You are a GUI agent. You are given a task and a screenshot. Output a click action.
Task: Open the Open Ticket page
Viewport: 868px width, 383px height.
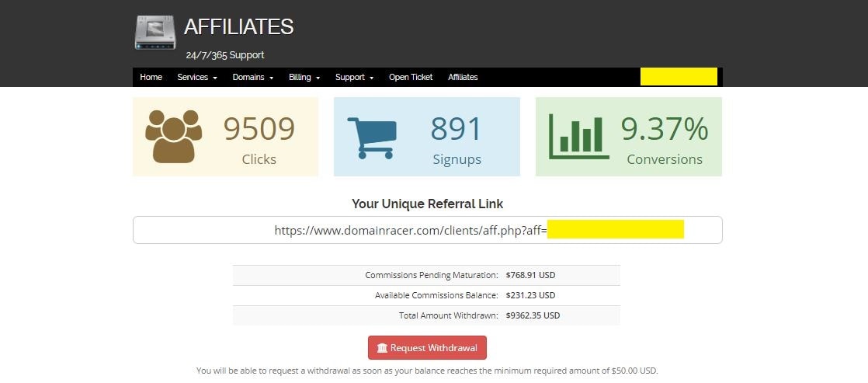(x=411, y=77)
